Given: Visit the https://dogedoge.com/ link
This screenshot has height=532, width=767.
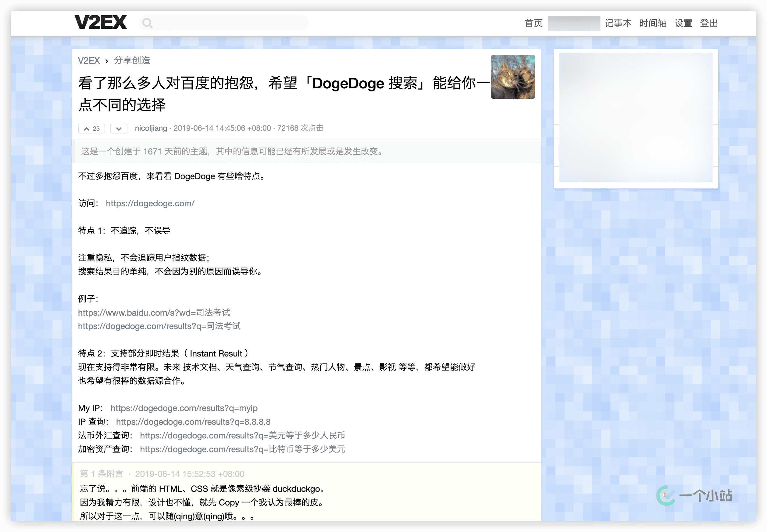Looking at the screenshot, I should tap(150, 203).
